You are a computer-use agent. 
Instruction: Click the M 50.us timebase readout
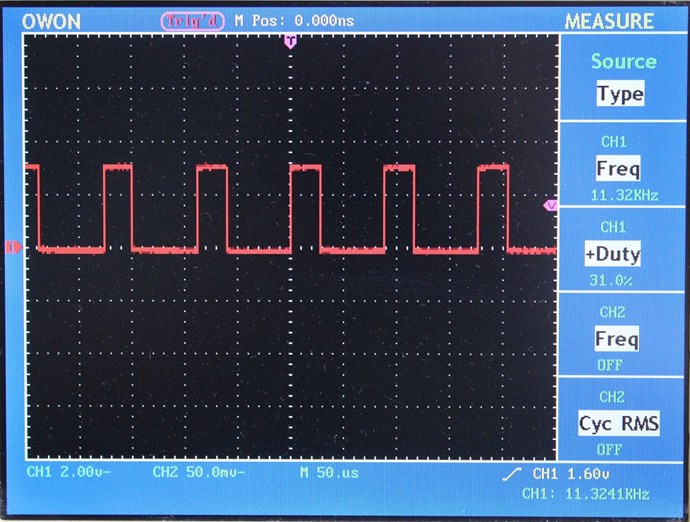click(329, 473)
